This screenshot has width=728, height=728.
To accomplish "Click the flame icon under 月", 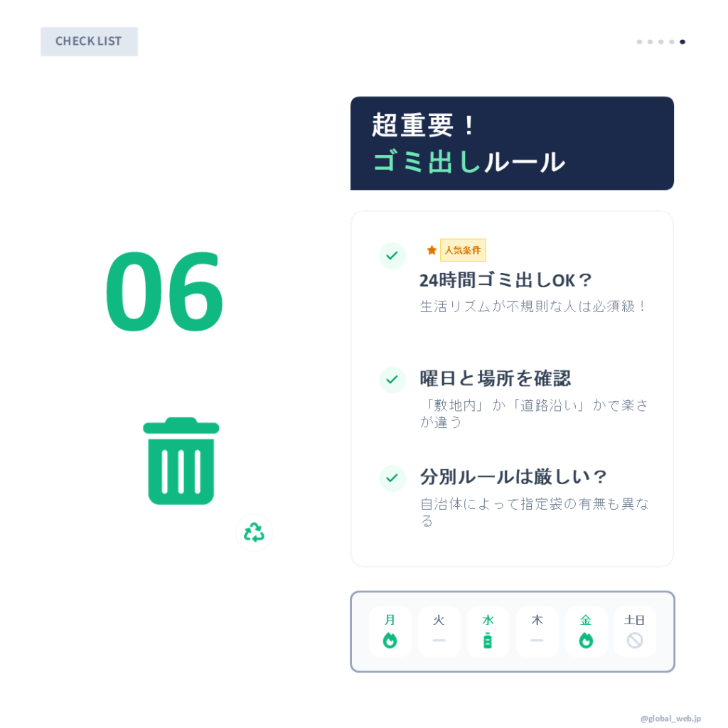I will coord(390,641).
